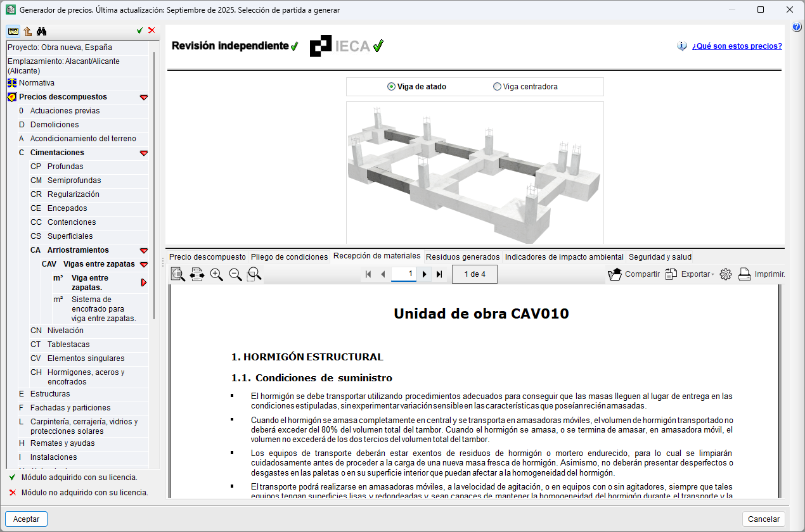Click the zoom out magnifier icon

pos(235,274)
